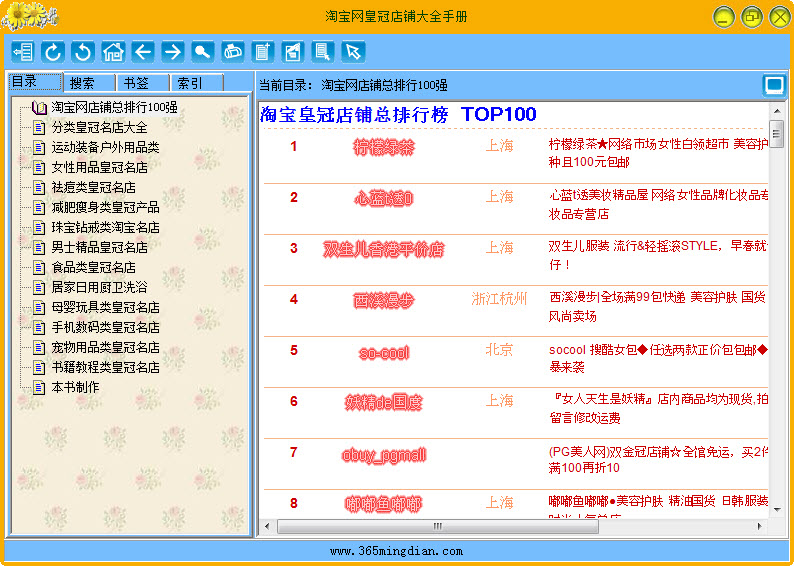Screen dimensions: 794x566
Task: Open 母婴玩具类皇冠名店 entry
Action: [x=105, y=307]
